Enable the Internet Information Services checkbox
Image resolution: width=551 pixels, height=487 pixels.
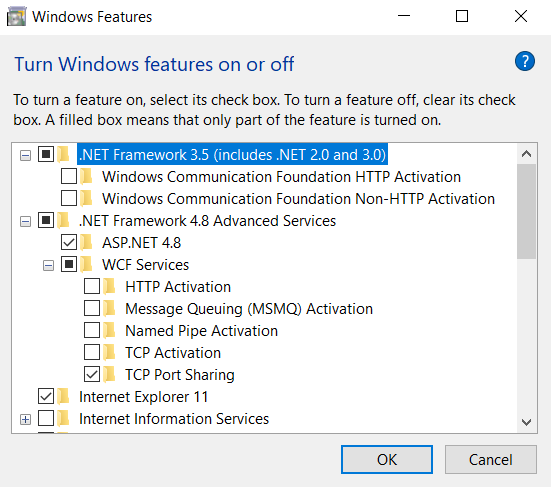click(46, 418)
